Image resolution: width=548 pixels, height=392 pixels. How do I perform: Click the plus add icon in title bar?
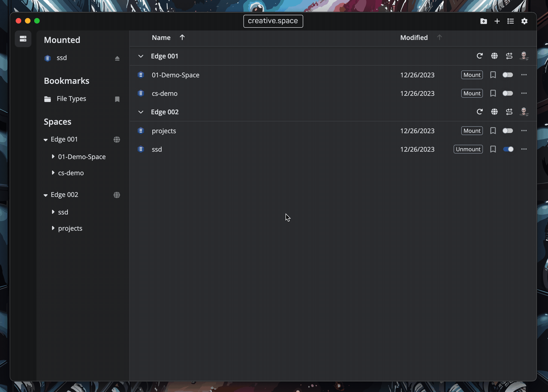[497, 21]
